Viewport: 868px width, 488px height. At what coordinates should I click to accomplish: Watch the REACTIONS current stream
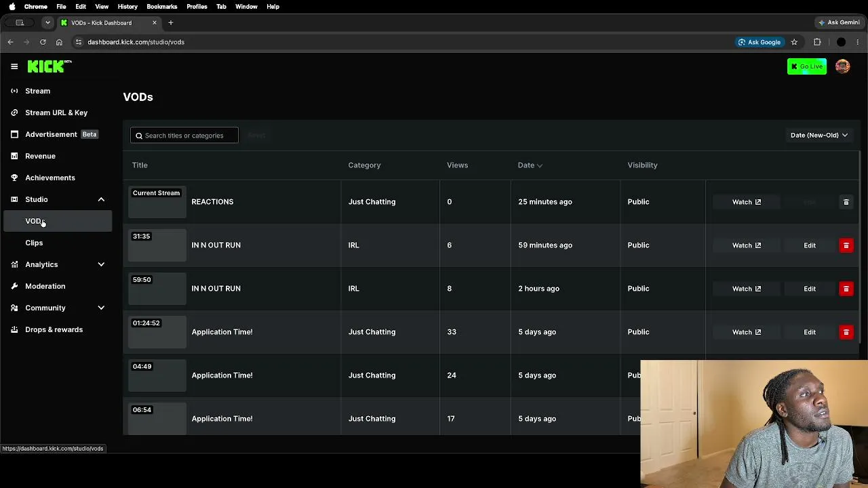coord(747,202)
